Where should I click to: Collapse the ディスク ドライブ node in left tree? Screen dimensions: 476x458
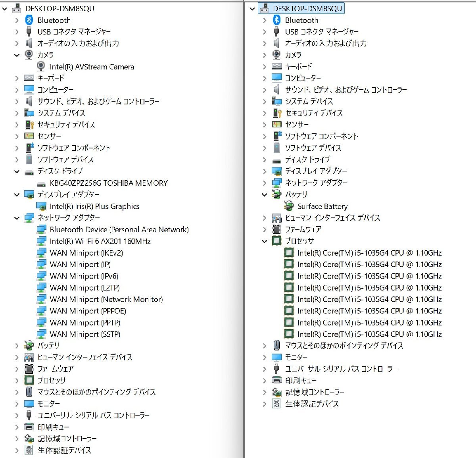[x=17, y=171]
